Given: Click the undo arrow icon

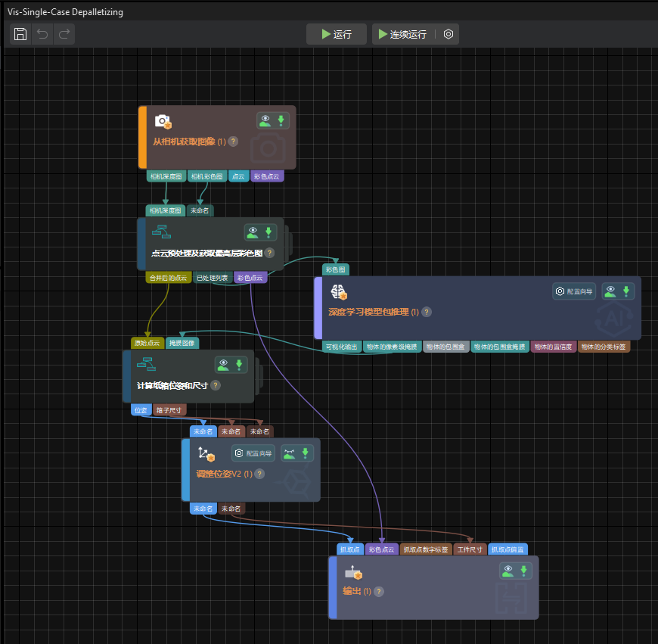Looking at the screenshot, I should click(42, 34).
